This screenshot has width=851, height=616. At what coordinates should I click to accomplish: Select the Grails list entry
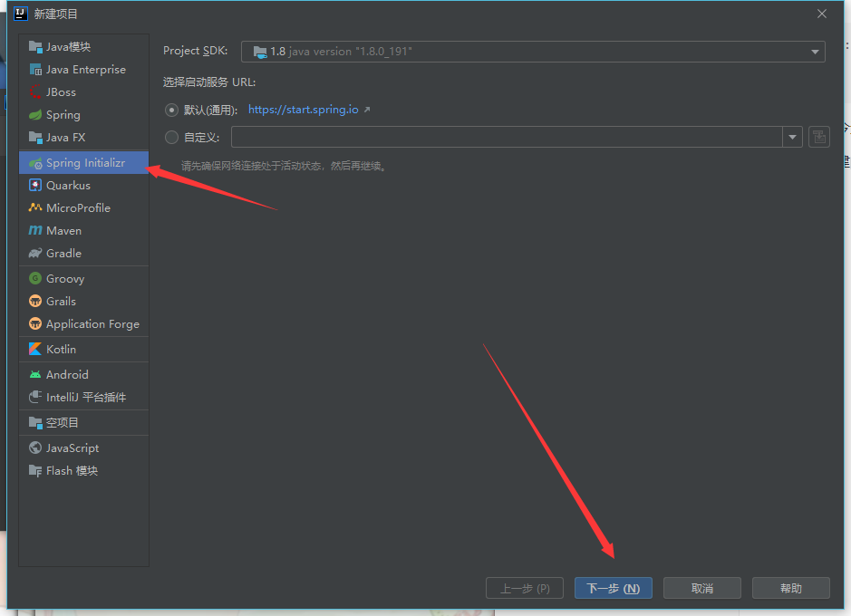click(x=83, y=302)
